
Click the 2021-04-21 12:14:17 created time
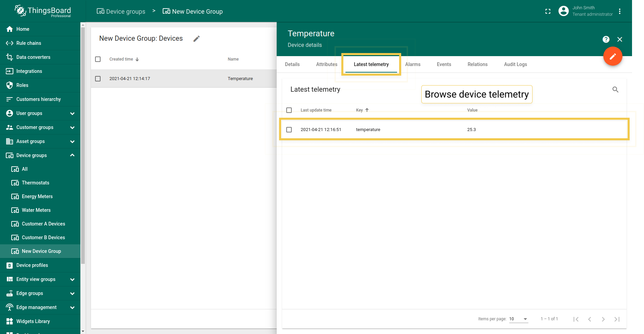[130, 79]
